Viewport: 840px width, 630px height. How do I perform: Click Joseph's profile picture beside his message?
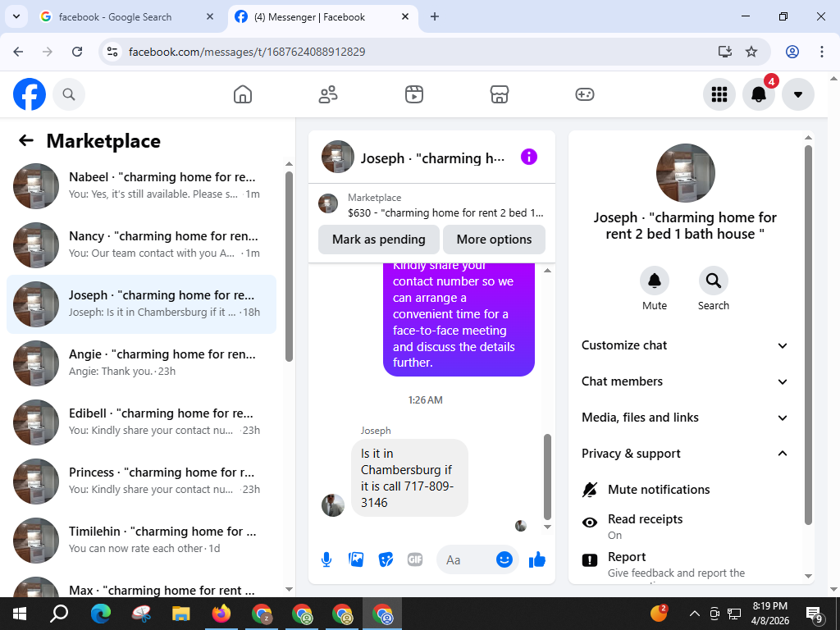(x=333, y=504)
